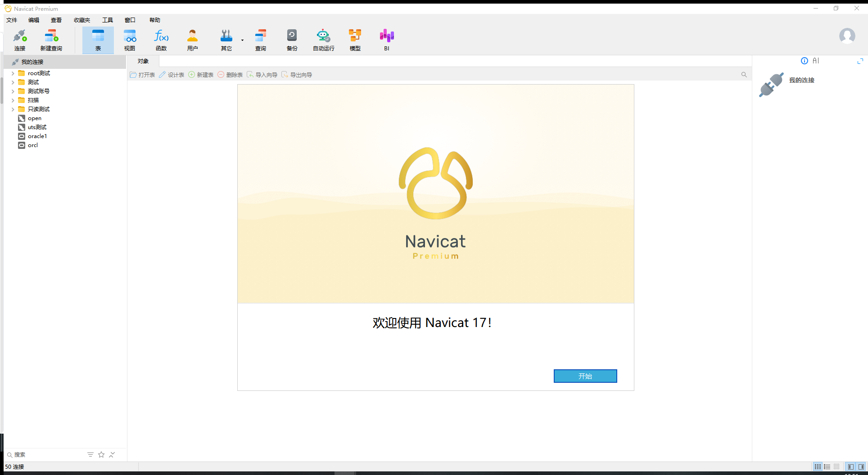Click the 其它 (Others) toolbar icon

(x=226, y=40)
